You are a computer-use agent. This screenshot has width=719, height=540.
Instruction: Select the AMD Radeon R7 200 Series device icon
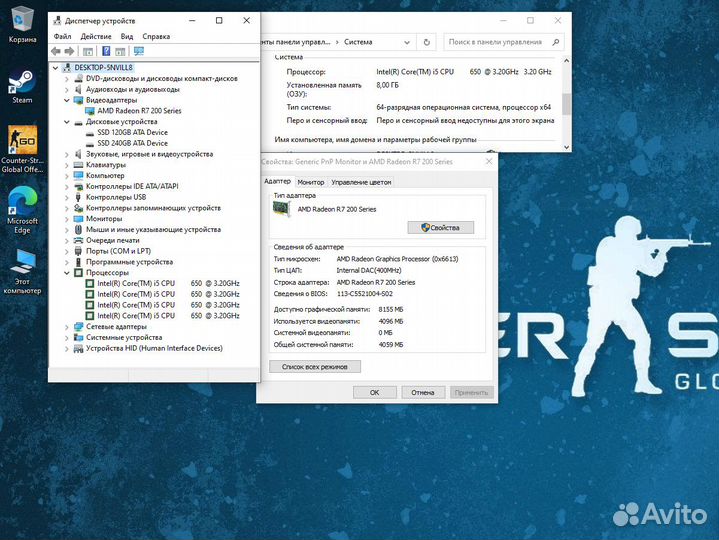[90, 111]
